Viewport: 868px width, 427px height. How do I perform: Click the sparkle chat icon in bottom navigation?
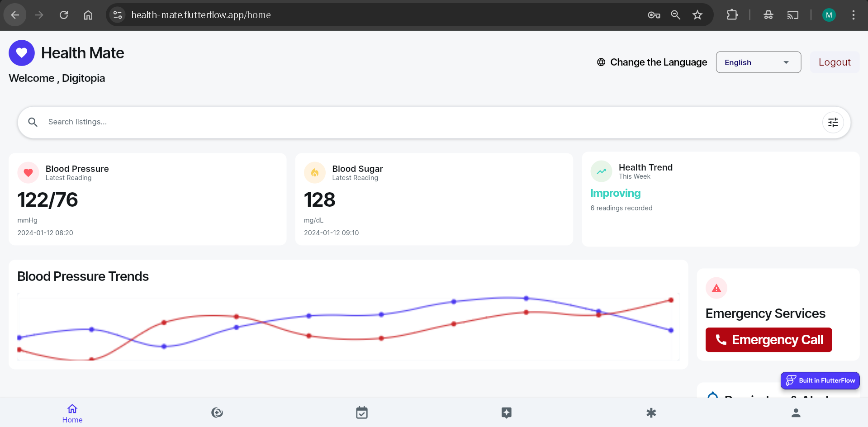pyautogui.click(x=506, y=413)
